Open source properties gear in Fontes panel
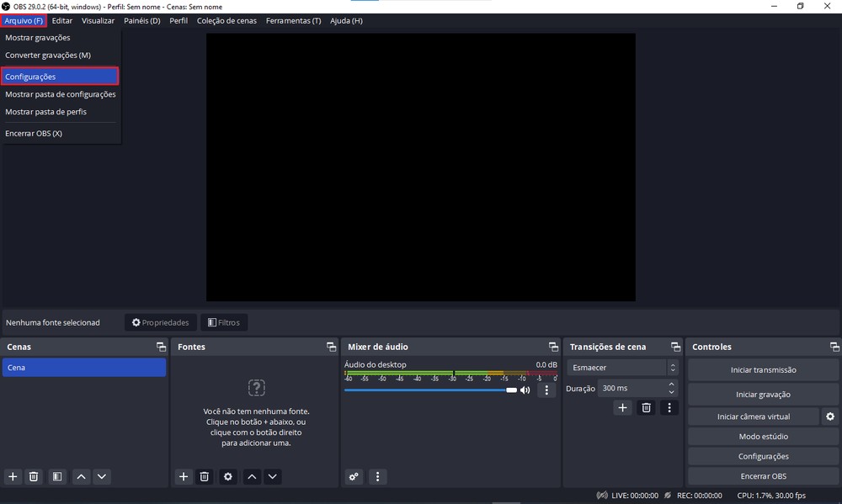The image size is (842, 504). [227, 476]
